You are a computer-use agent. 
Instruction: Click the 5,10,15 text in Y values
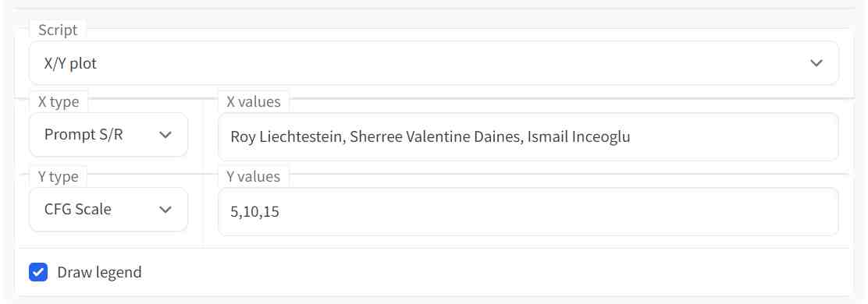(x=254, y=212)
